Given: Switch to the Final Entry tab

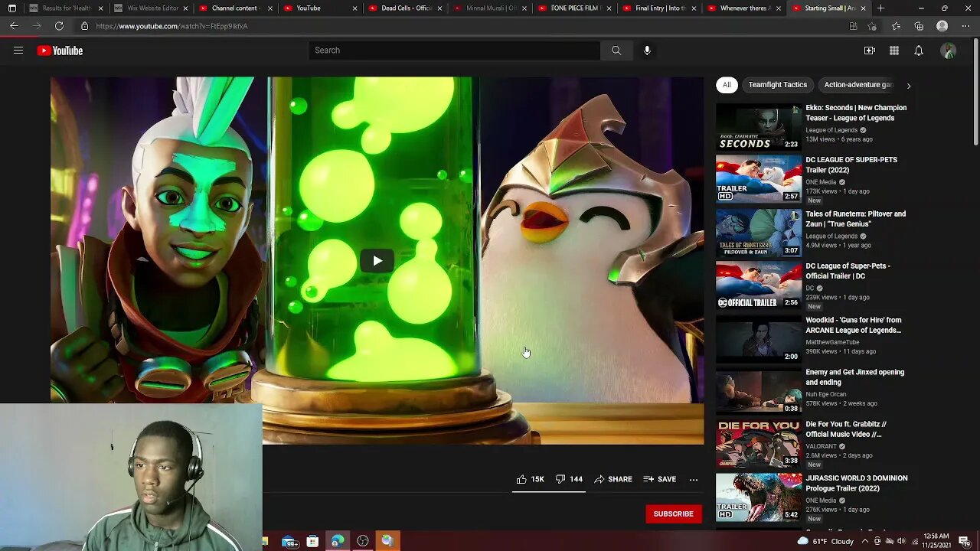Looking at the screenshot, I should tap(659, 8).
